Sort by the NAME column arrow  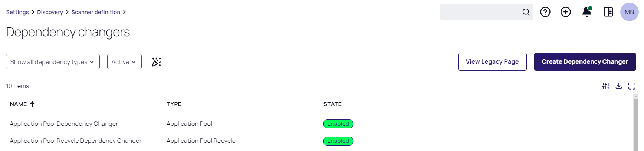pos(33,104)
